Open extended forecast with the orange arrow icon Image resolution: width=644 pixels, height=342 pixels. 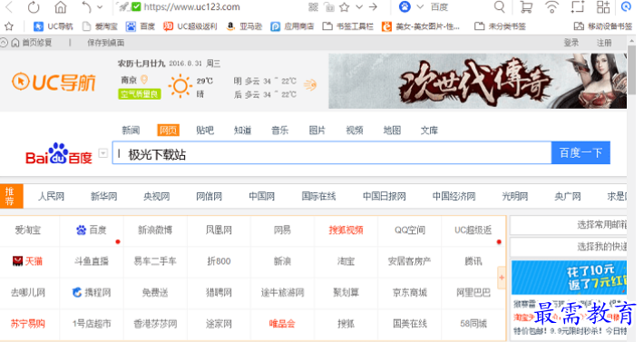(x=310, y=85)
